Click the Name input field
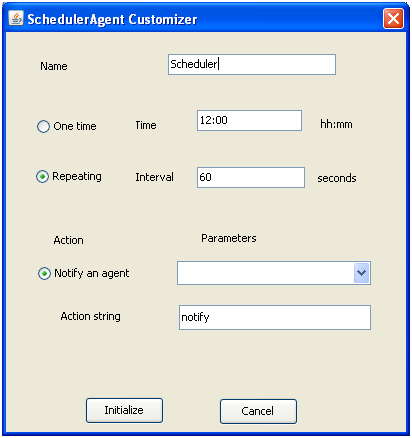Screen dimensions: 412x438 tap(252, 65)
